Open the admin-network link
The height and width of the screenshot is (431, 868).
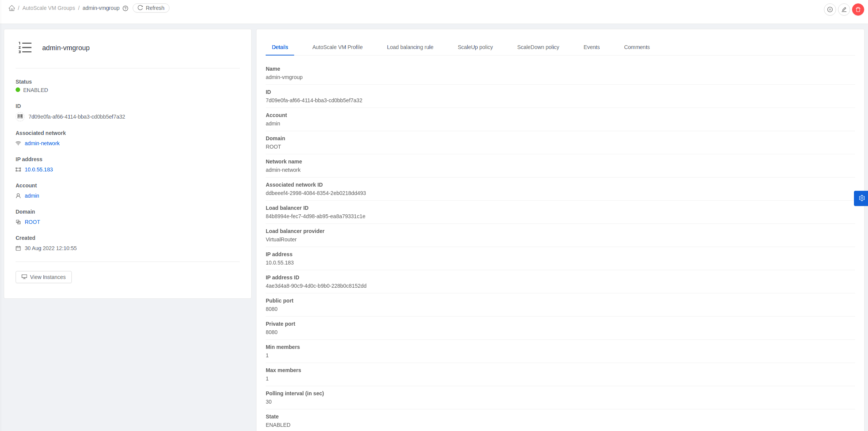(42, 143)
